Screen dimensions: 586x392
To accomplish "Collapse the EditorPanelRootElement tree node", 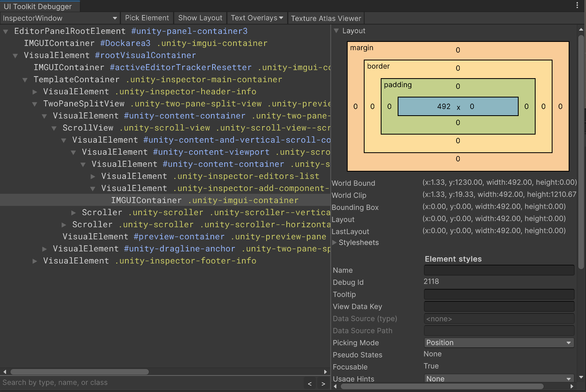I will 6,31.
